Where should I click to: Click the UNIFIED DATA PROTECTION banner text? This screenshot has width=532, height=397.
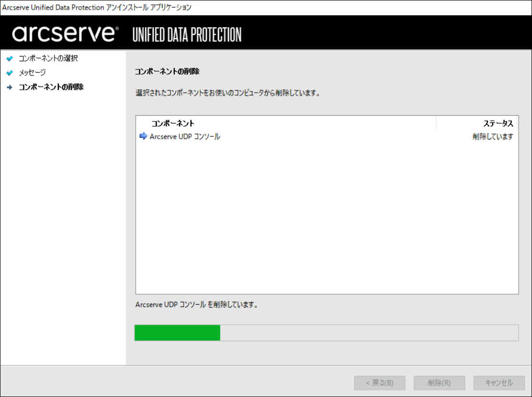point(187,34)
